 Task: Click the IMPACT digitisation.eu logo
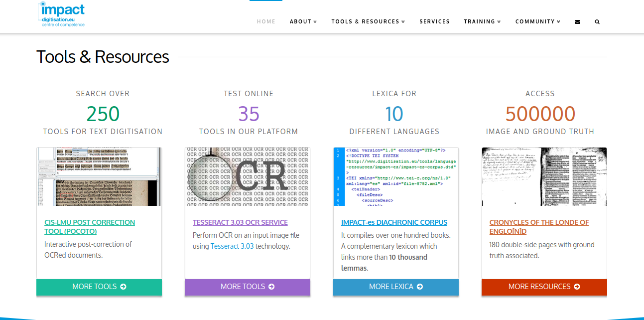tap(61, 14)
